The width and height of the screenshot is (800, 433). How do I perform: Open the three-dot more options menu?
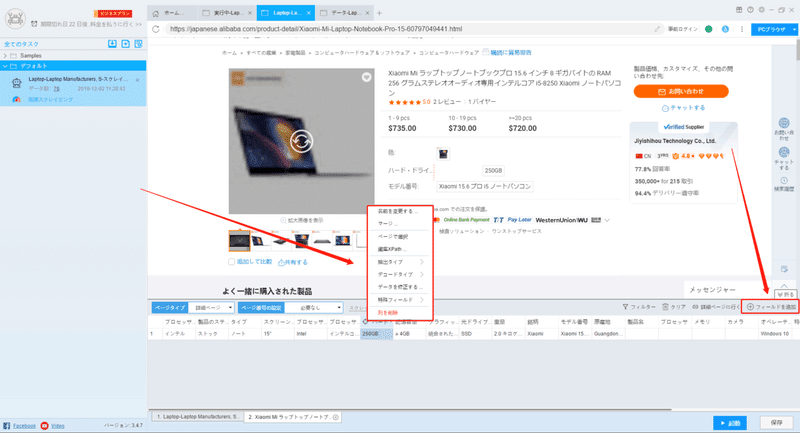pos(742,29)
